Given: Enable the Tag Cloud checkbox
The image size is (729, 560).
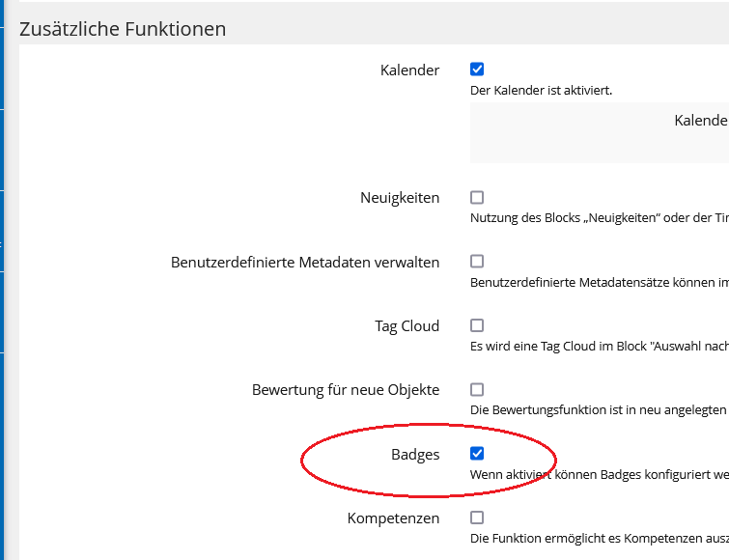Looking at the screenshot, I should 477,325.
